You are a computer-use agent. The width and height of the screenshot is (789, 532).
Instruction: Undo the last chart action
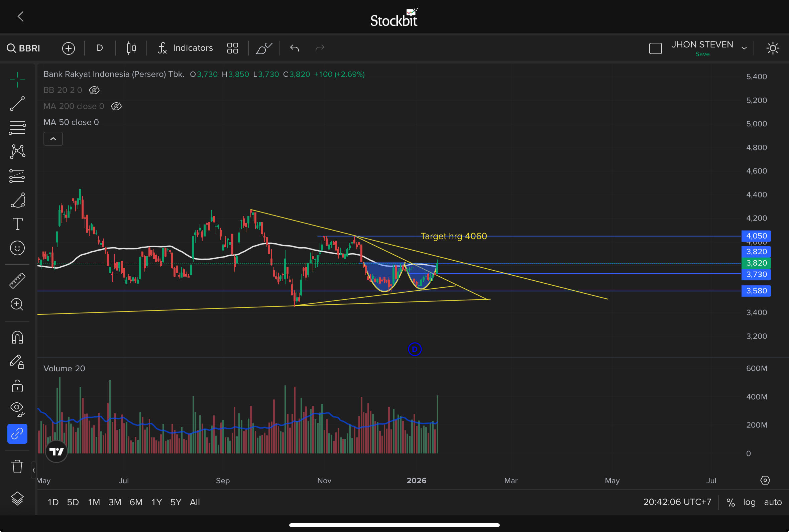295,48
